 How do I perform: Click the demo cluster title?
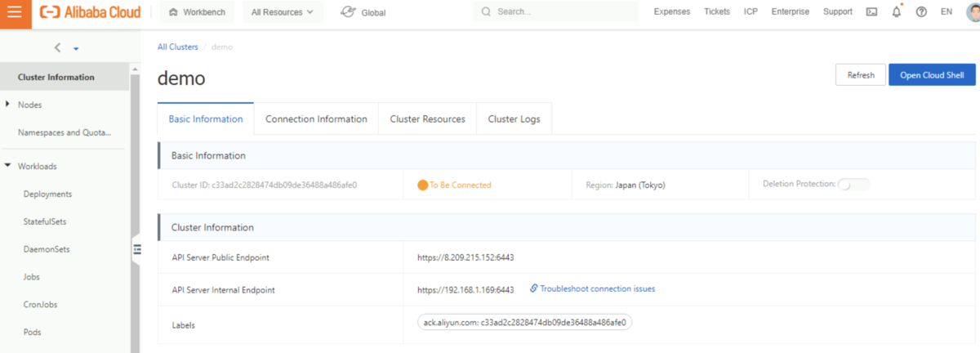coord(181,79)
